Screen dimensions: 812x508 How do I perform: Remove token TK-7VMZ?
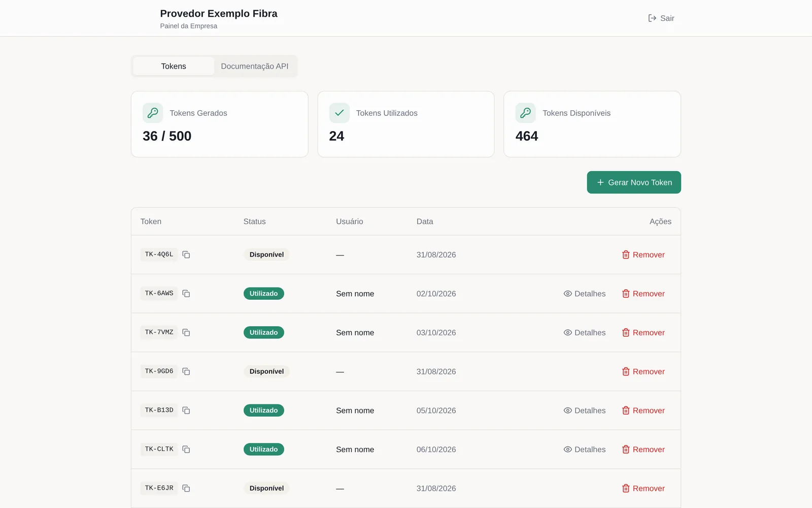pos(644,333)
